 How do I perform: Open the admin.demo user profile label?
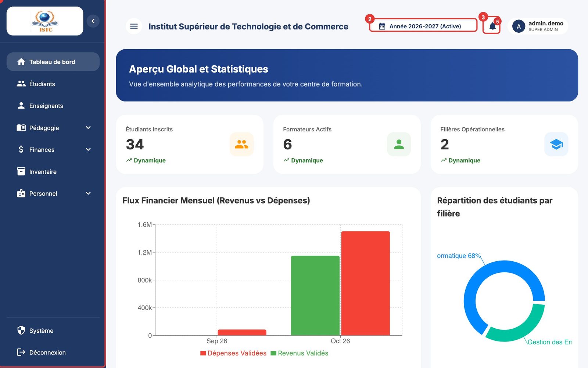546,23
